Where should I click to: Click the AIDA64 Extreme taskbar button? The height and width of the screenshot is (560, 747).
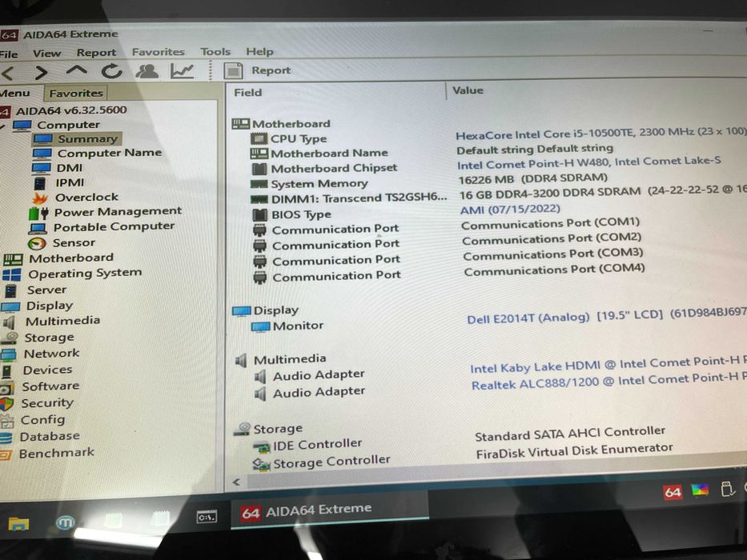pos(329,511)
